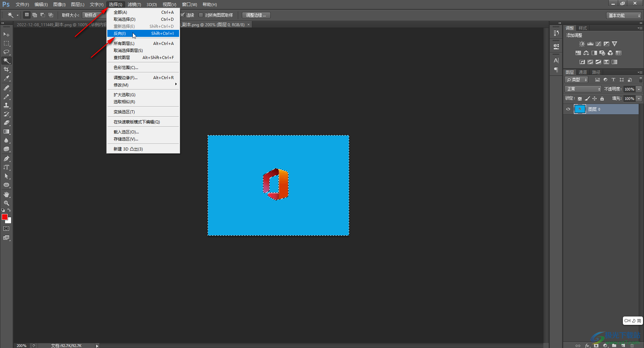Select the Sponge/Dodge tool

(x=6, y=149)
